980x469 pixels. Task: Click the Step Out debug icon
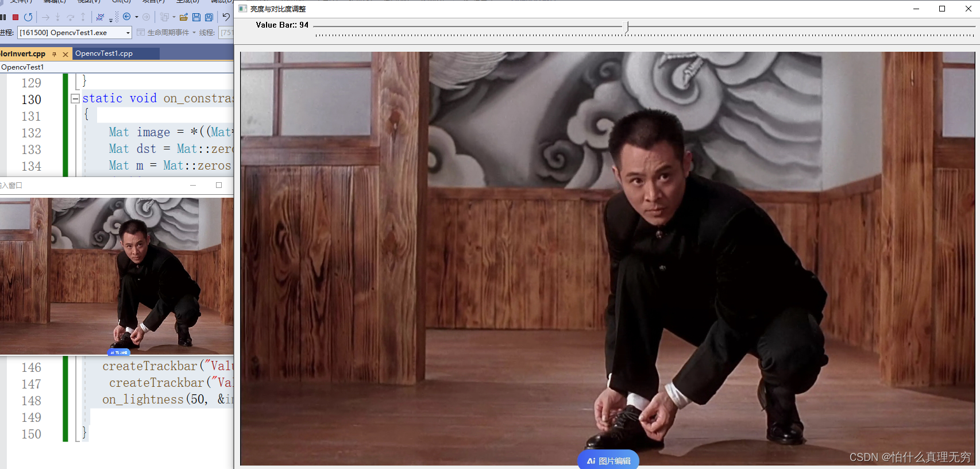pyautogui.click(x=83, y=17)
